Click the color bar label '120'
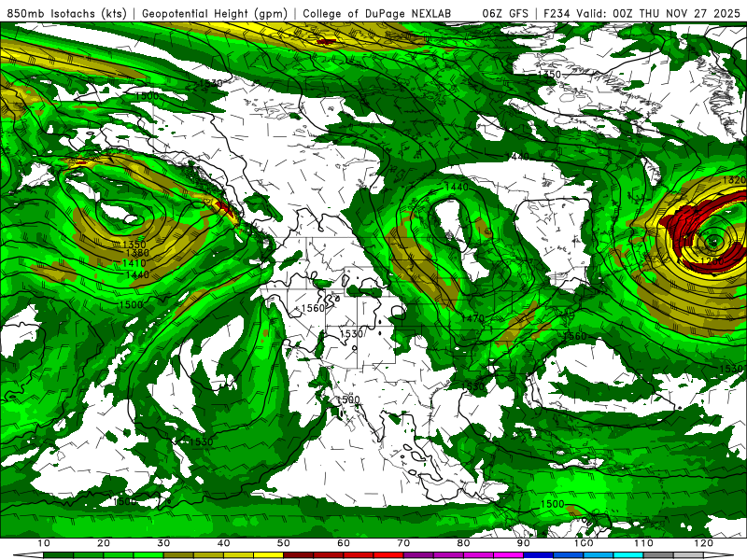Screen dimensions: 747x560 pyautogui.click(x=704, y=543)
